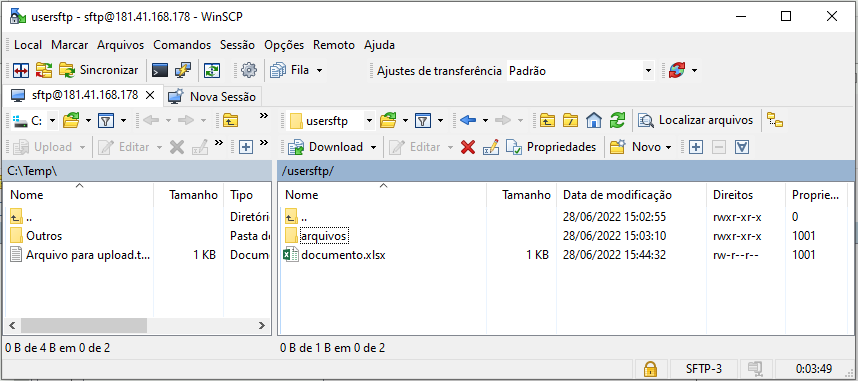Open the Marcar menu

(x=69, y=45)
